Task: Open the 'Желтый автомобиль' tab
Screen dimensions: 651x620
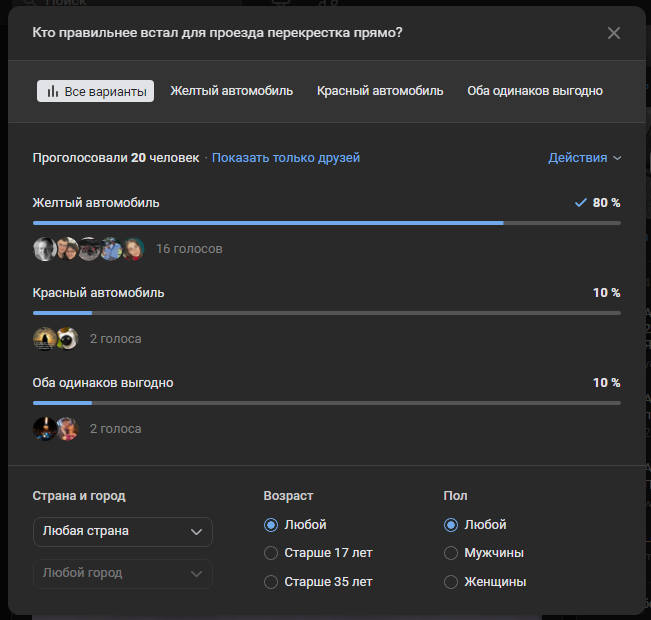Action: pyautogui.click(x=232, y=91)
